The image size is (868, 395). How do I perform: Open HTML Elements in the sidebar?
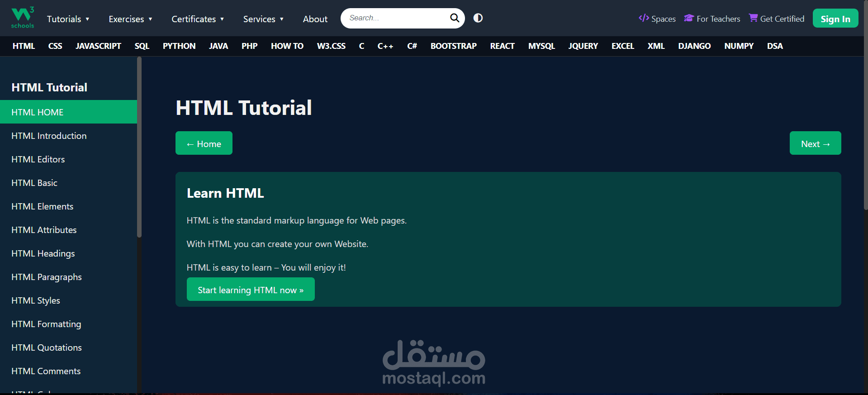68,206
